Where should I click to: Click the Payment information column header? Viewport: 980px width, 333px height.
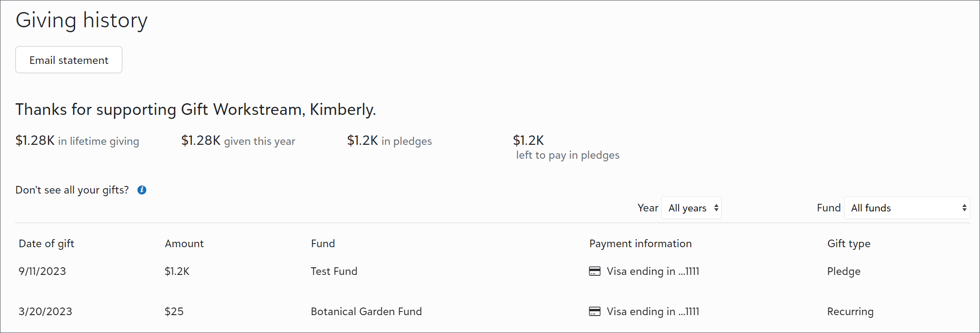[640, 244]
